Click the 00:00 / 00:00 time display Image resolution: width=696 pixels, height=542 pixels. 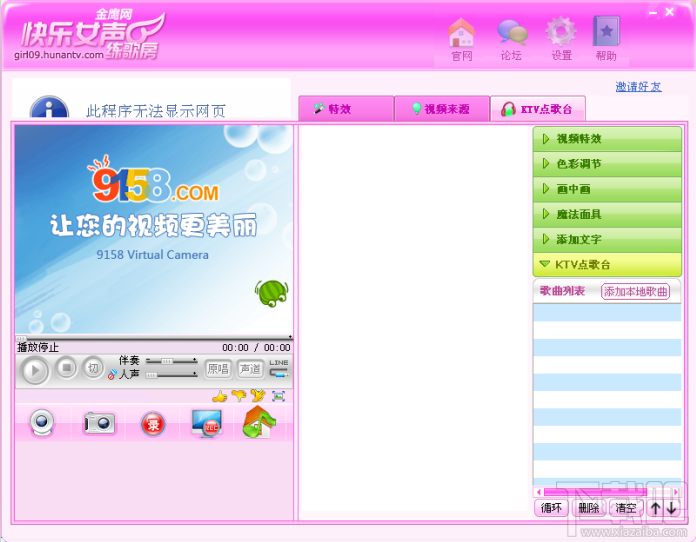256,348
